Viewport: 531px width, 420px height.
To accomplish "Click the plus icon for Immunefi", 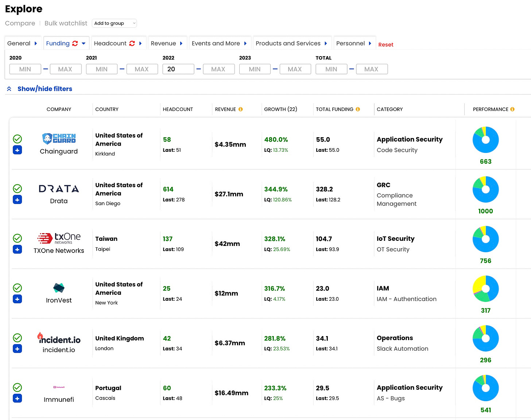I will pos(18,398).
